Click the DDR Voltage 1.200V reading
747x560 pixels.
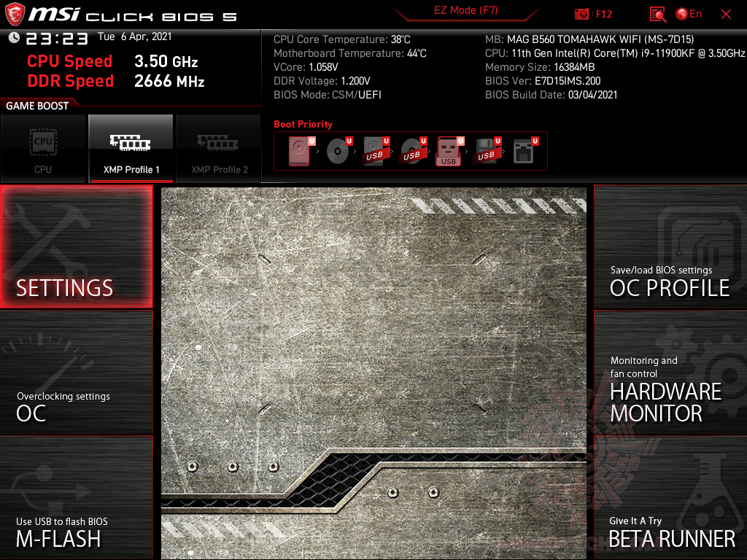(x=322, y=81)
